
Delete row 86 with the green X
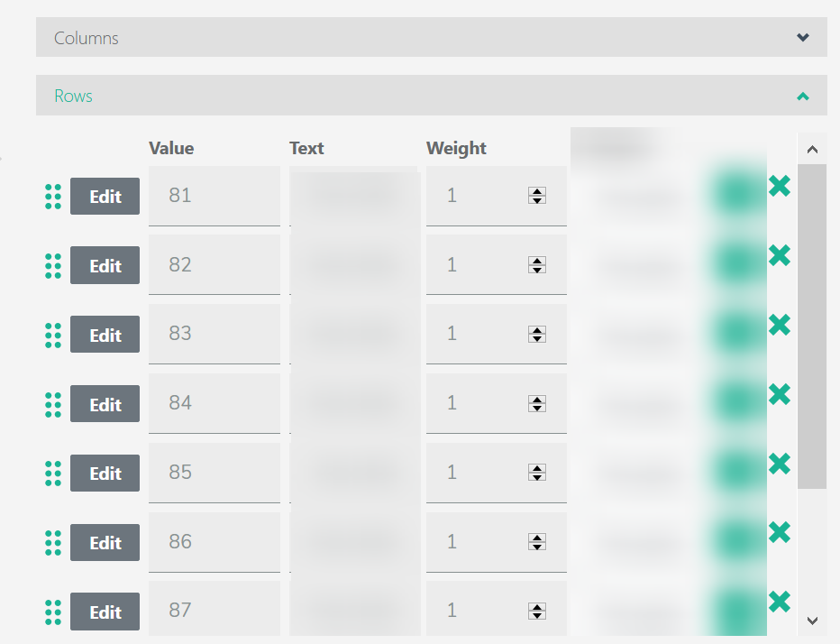coord(780,532)
